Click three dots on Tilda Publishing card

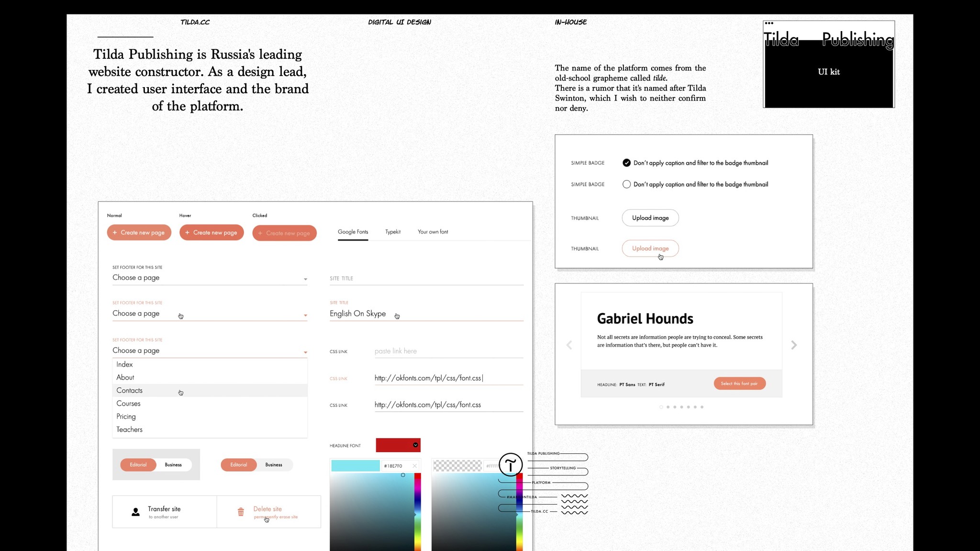(x=769, y=23)
